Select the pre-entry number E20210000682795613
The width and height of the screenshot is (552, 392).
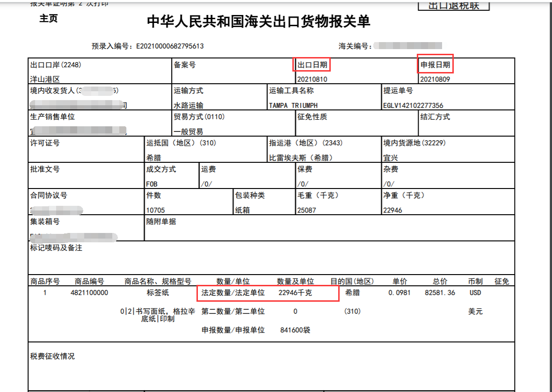[170, 46]
